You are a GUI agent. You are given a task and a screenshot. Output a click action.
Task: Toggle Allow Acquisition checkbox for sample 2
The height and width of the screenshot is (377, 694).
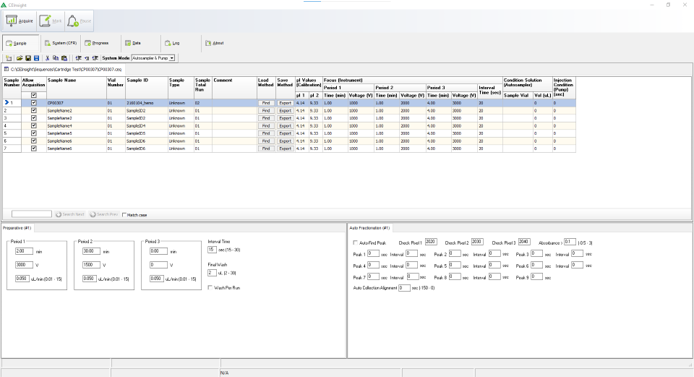pyautogui.click(x=34, y=111)
